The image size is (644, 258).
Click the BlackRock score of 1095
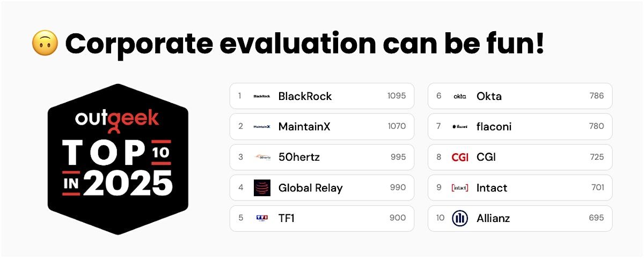[x=397, y=96]
